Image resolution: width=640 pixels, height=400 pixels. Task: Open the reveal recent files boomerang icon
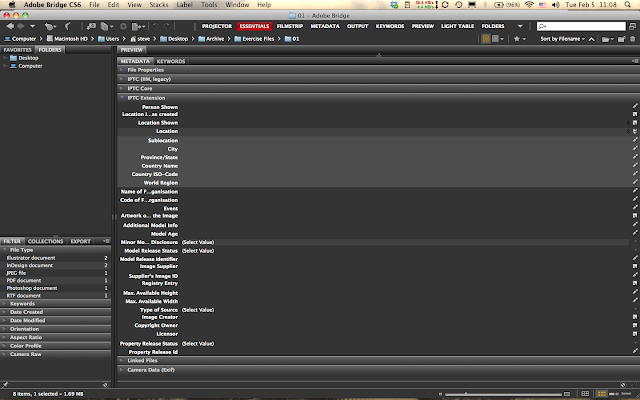[x=50, y=27]
